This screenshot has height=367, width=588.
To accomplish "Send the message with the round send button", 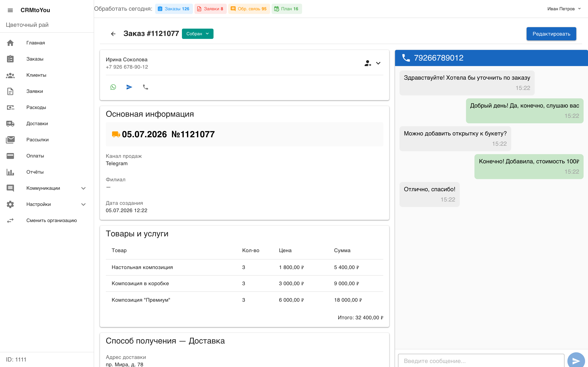I will [x=576, y=360].
